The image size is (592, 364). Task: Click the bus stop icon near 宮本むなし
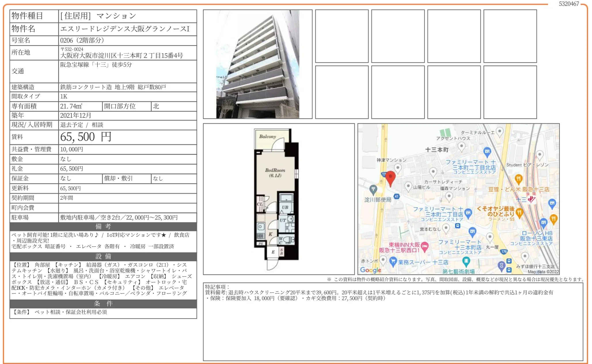tap(458, 226)
